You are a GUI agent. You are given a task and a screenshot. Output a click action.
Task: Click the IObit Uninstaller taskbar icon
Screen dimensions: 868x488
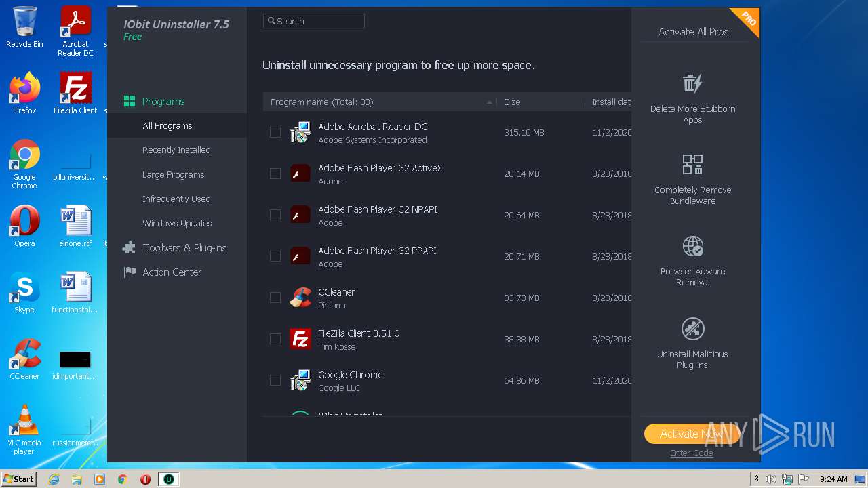click(x=168, y=479)
